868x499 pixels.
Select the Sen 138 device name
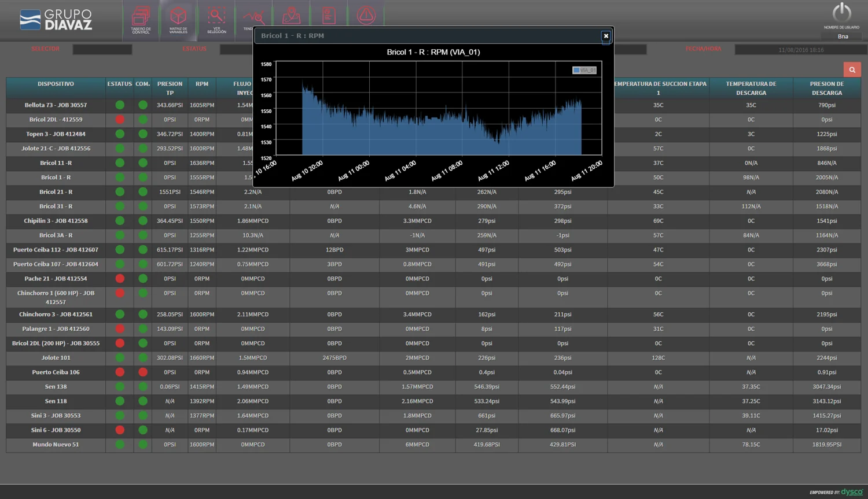[x=56, y=387]
